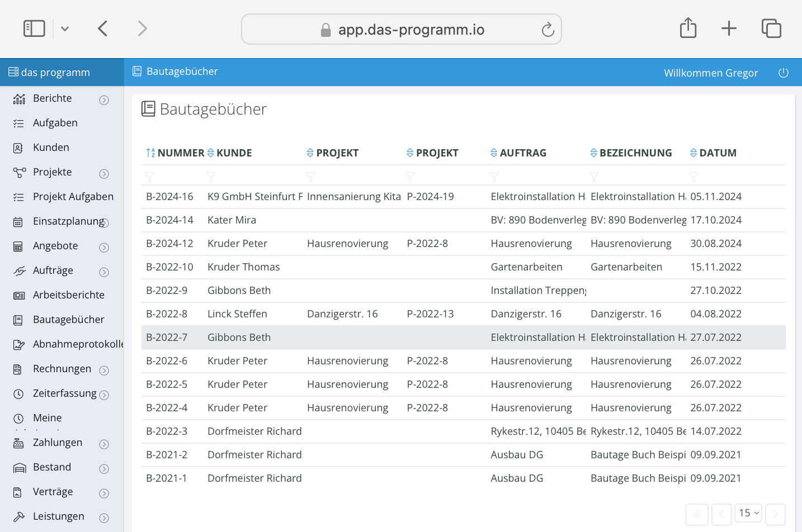The width and height of the screenshot is (802, 532).
Task: Open Projekte in the sidebar
Action: 53,172
